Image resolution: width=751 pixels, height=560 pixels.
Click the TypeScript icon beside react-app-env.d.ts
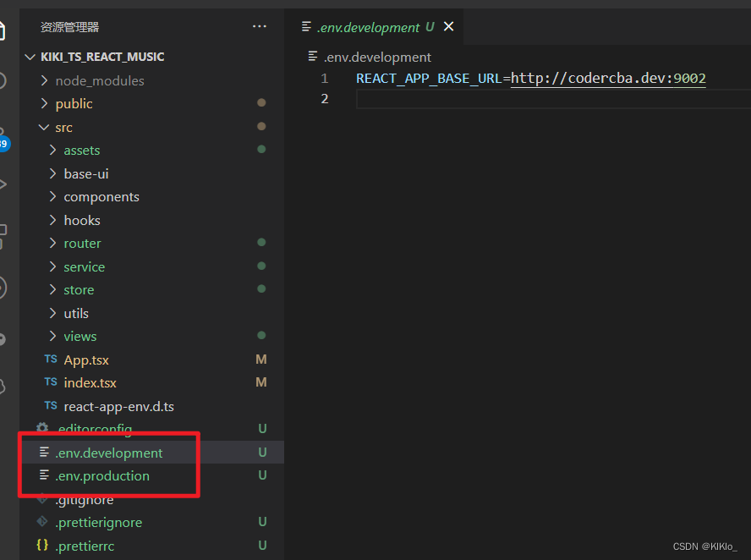point(50,405)
